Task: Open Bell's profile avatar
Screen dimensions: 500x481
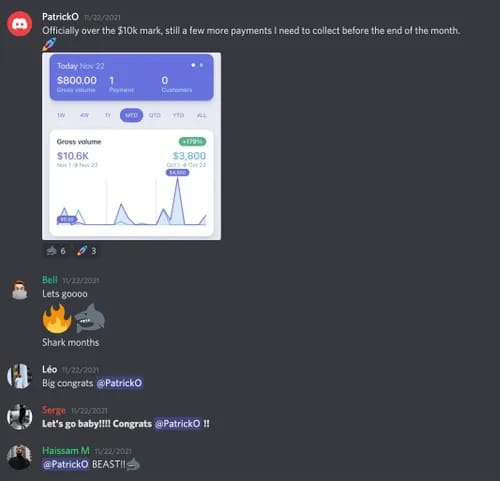Action: (x=20, y=290)
